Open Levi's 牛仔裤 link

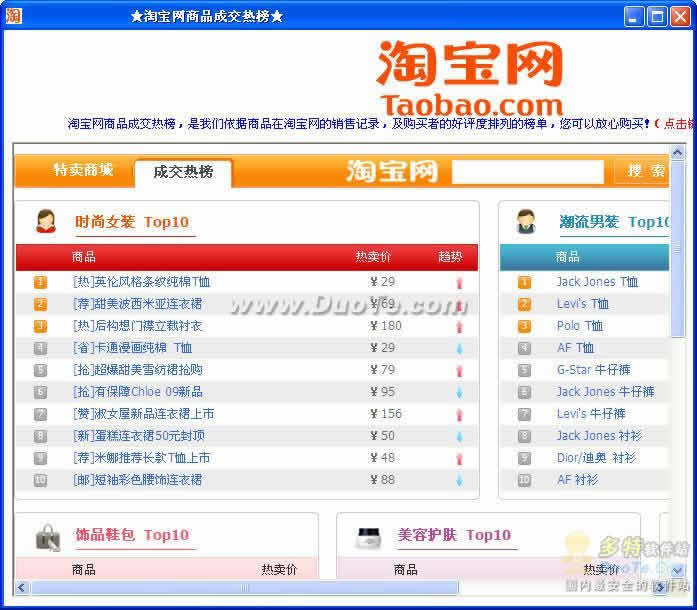(591, 414)
